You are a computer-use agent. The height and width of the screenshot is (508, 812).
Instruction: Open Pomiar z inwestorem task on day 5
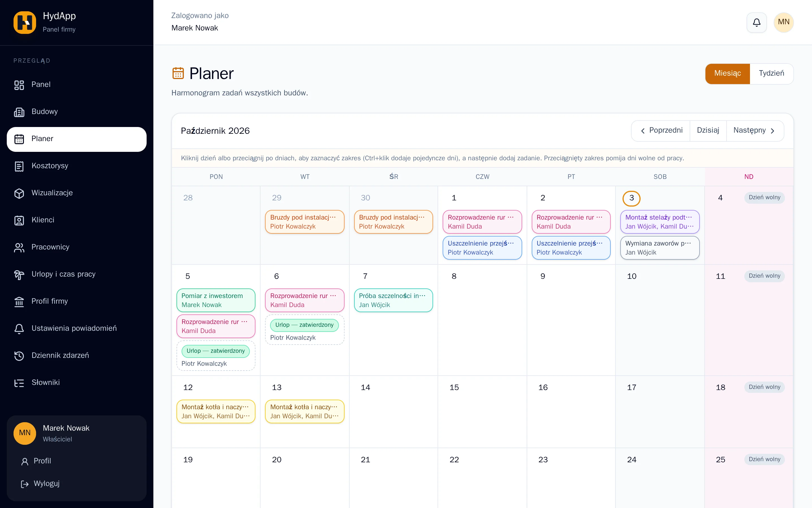click(x=216, y=300)
